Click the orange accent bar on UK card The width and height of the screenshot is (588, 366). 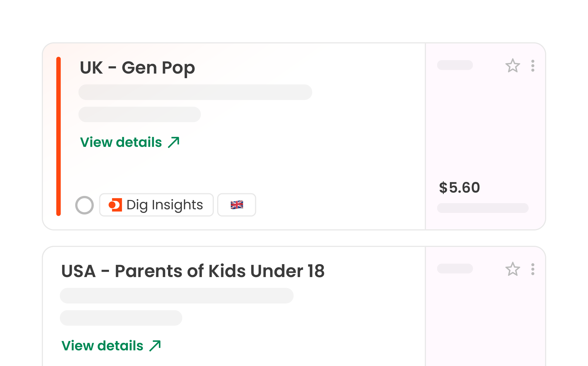click(x=59, y=136)
